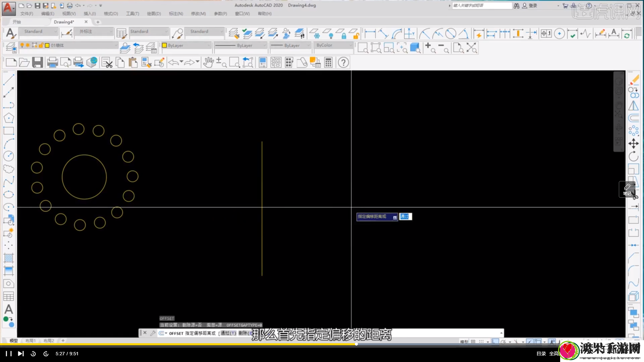Open the 修改(M) menu
Screen dimensions: 644x362
[198, 13]
